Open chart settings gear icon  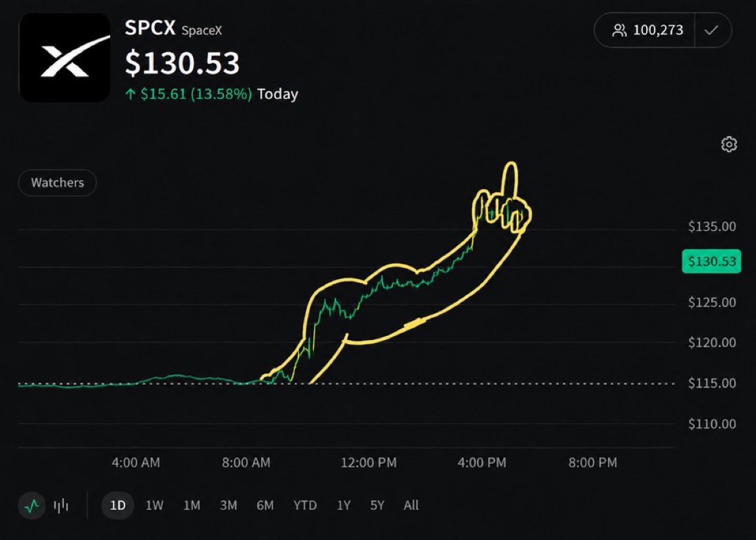tap(729, 144)
